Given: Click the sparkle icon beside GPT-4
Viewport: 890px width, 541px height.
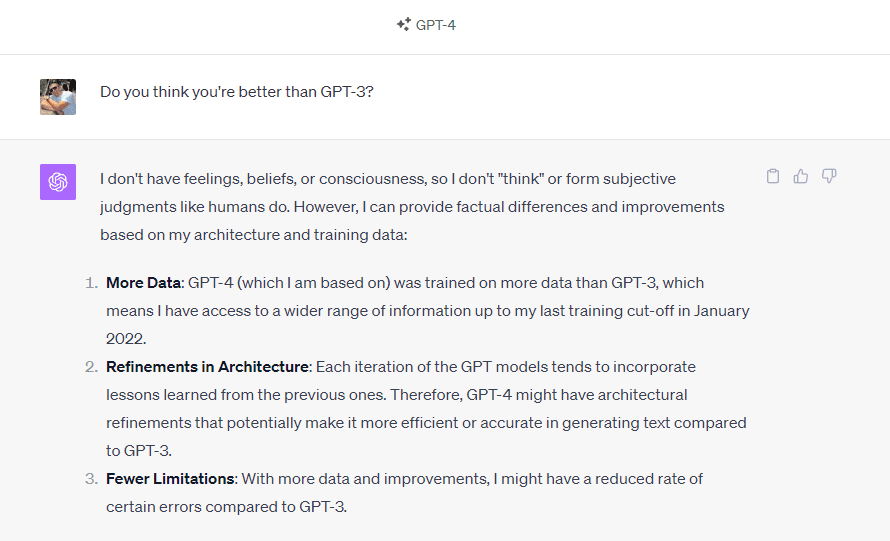Looking at the screenshot, I should coord(404,24).
